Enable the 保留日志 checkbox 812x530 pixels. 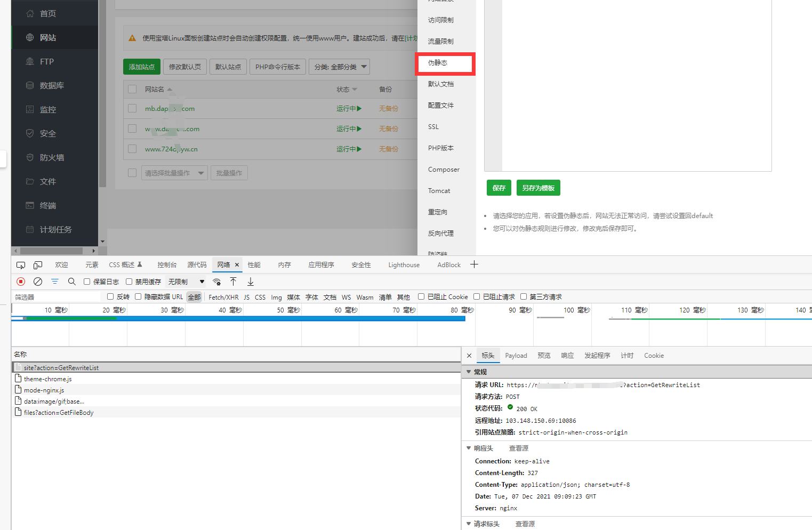[x=87, y=282]
